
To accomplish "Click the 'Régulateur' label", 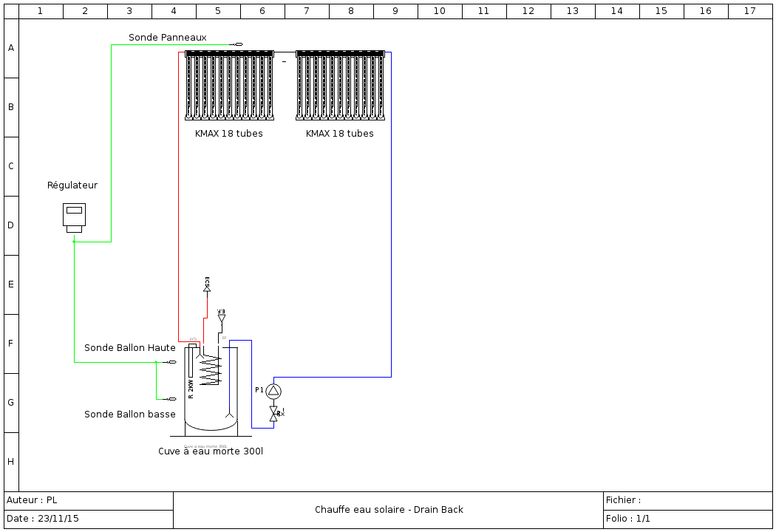I will pyautogui.click(x=72, y=185).
